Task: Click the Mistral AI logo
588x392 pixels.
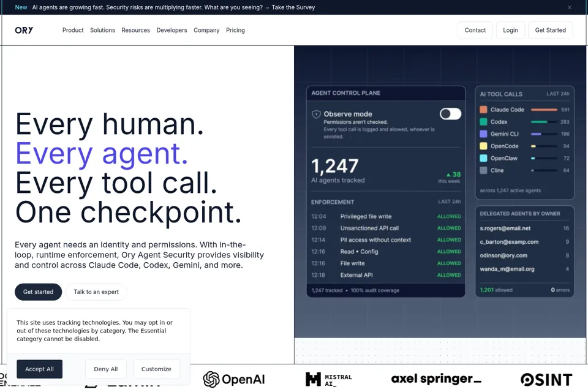Action: pos(329,380)
